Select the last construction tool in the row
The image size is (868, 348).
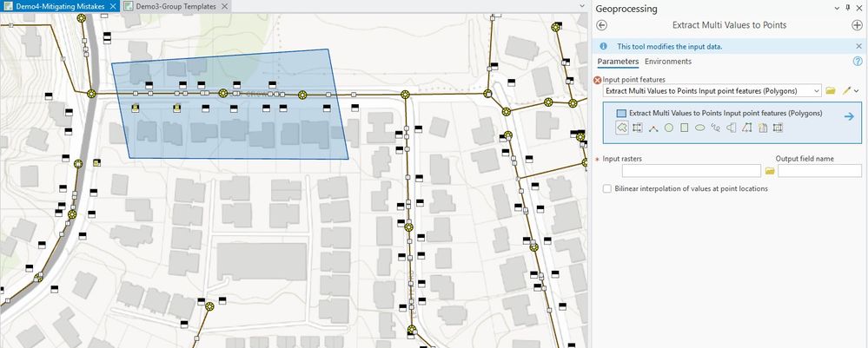[778, 128]
